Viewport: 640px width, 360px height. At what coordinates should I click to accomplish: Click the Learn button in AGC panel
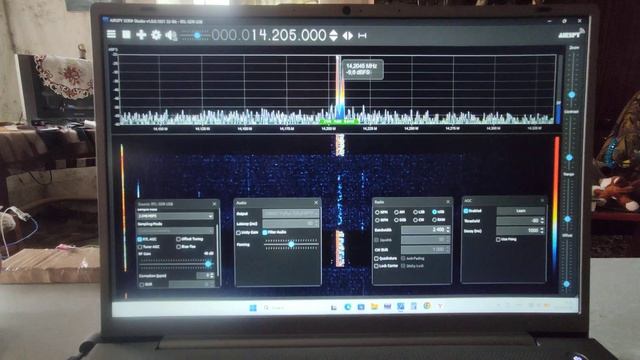point(521,211)
